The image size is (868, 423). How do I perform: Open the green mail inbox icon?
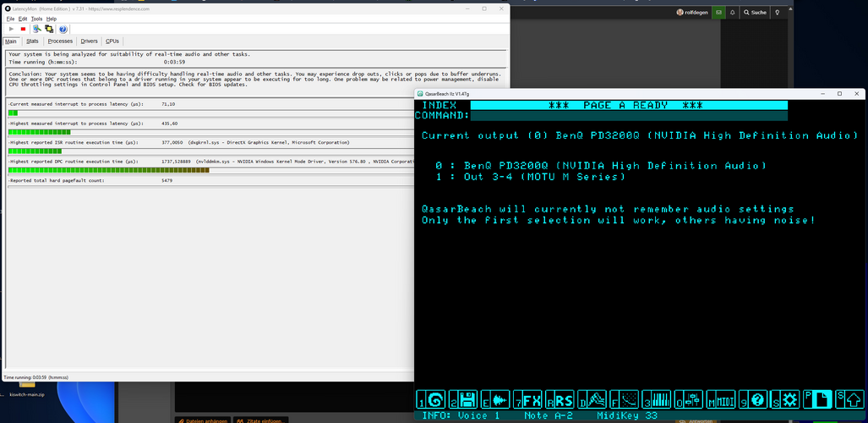click(718, 12)
